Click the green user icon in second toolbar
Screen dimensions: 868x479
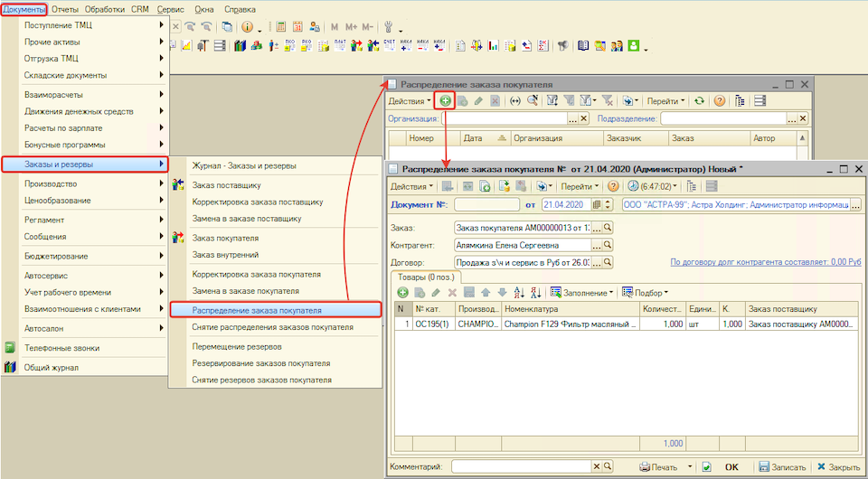634,46
